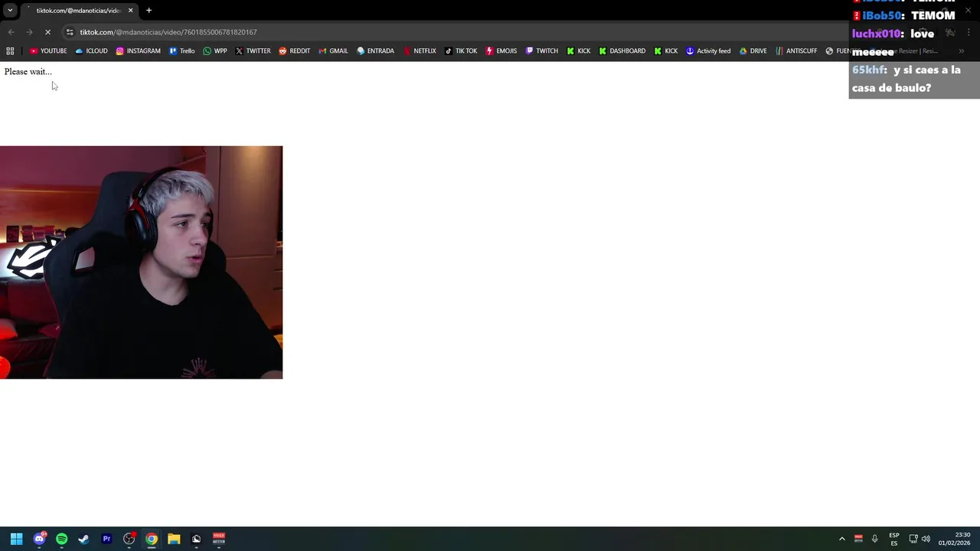Open Steam from the taskbar
This screenshot has width=980, height=551.
point(84,539)
